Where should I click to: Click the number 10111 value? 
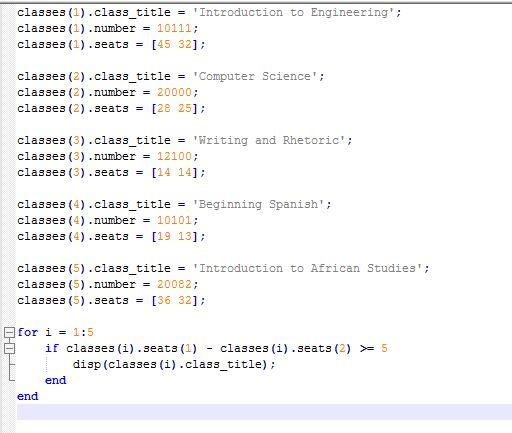174,28
